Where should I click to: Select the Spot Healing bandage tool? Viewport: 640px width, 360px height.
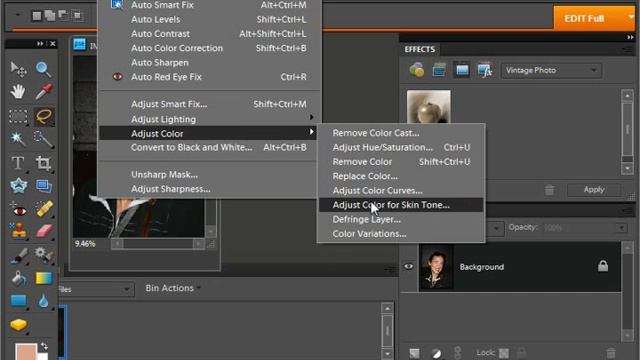coord(44,209)
